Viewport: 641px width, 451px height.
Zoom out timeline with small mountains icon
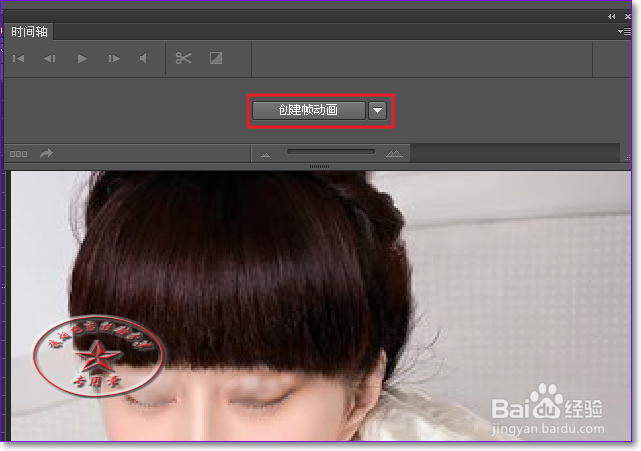[x=266, y=155]
